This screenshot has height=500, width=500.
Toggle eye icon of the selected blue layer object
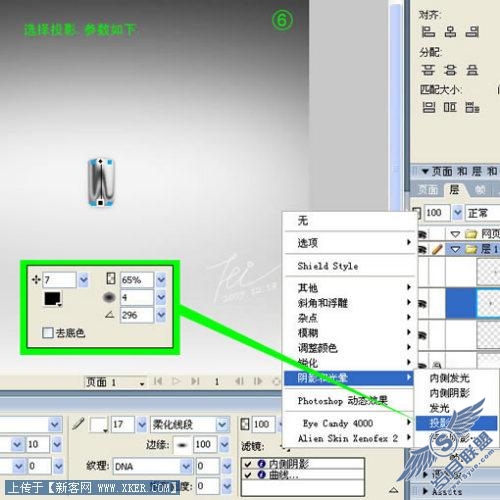click(x=423, y=304)
